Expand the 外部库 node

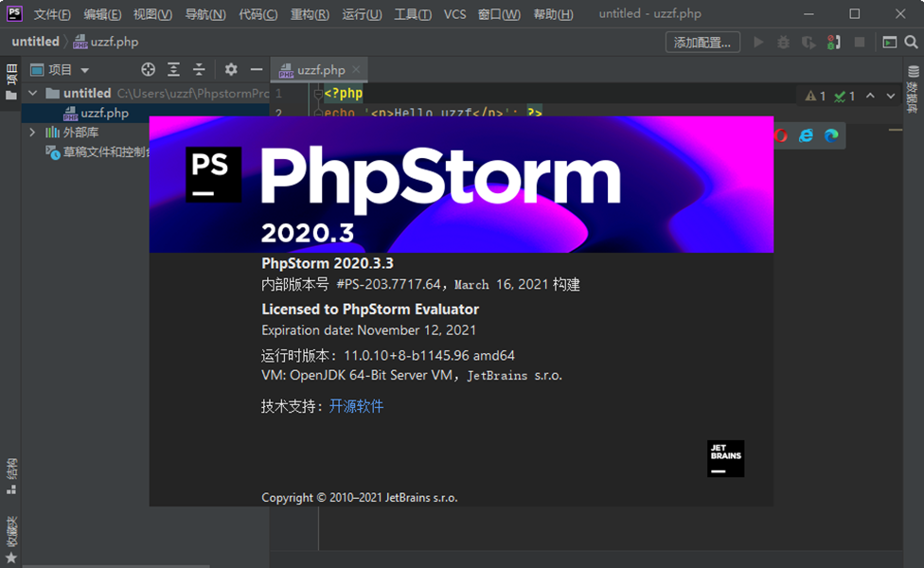tap(32, 133)
